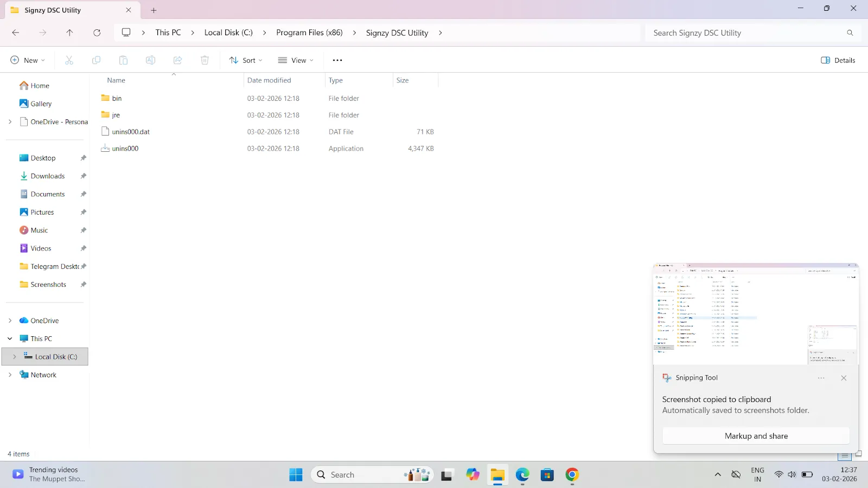Viewport: 868px width, 488px height.
Task: Go up one folder level using the up arrow
Action: pyautogui.click(x=69, y=33)
